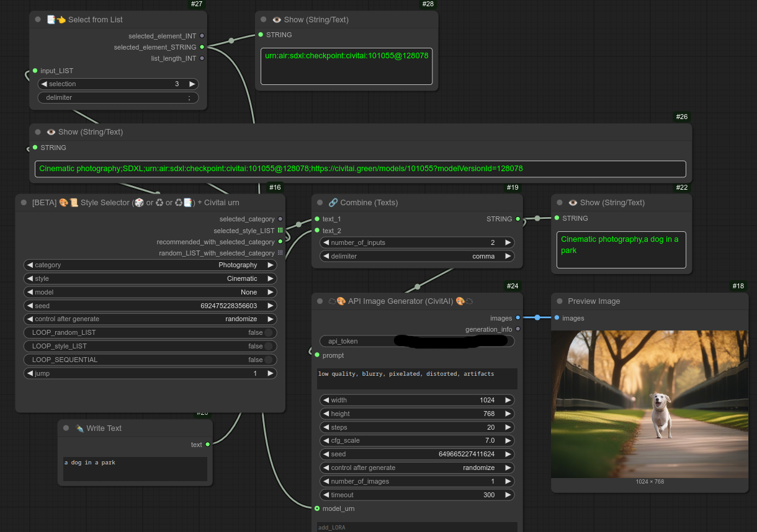
Task: Enable LOOP_style_LIST toggle
Action: (269, 347)
